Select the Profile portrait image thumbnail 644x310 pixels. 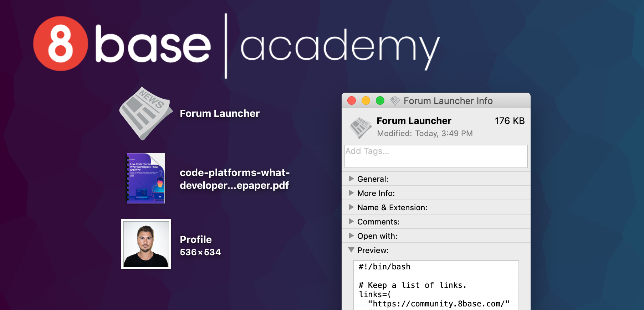point(146,244)
